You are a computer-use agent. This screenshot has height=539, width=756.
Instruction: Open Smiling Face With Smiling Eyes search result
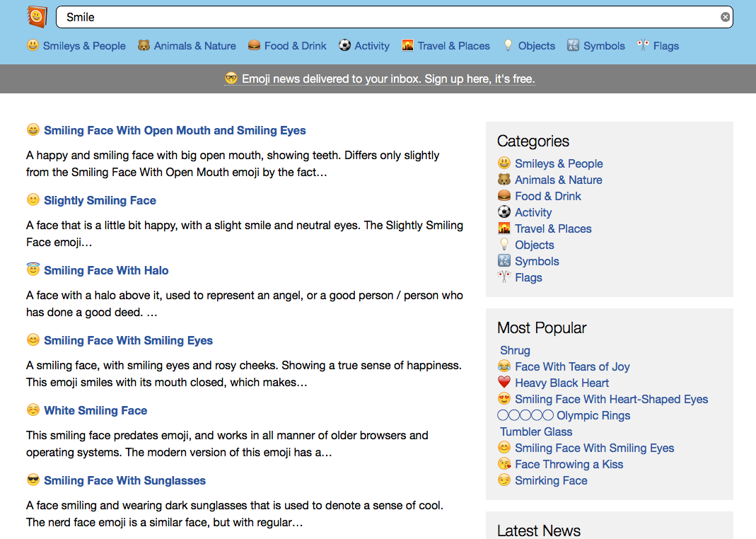click(128, 340)
